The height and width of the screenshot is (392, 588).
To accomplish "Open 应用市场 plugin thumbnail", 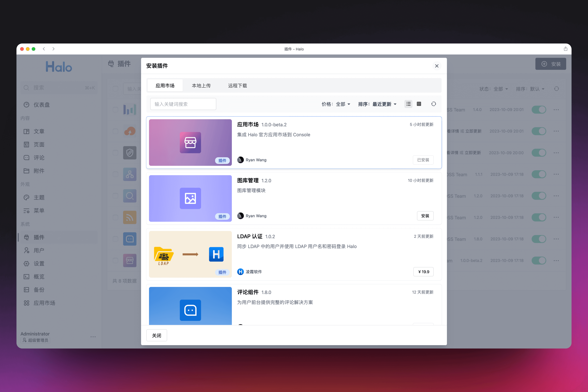I will tap(190, 143).
